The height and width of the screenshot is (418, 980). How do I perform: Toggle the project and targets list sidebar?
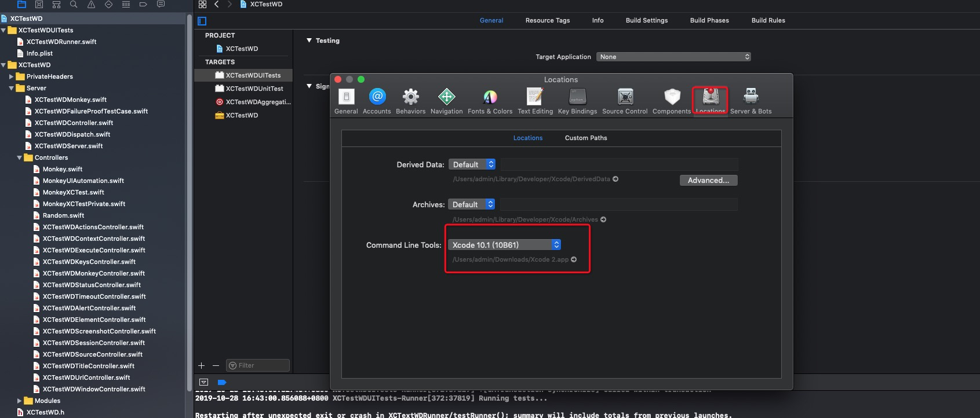202,21
